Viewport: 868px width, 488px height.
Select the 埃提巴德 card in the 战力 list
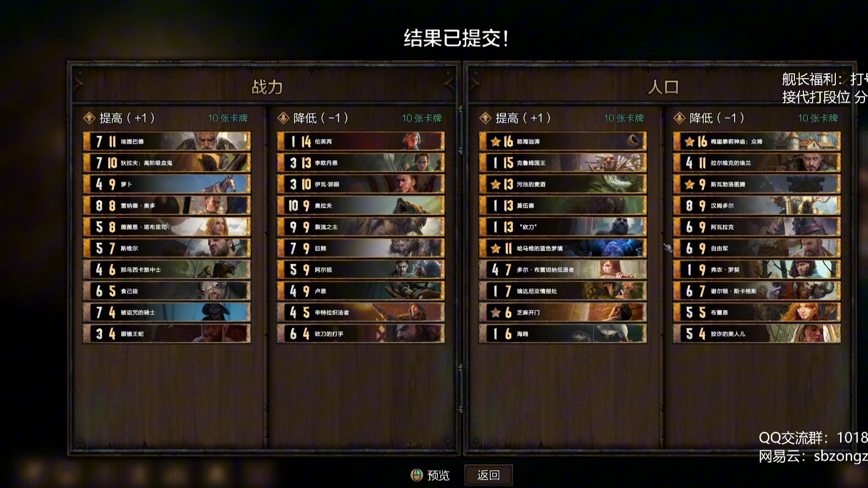pyautogui.click(x=167, y=141)
